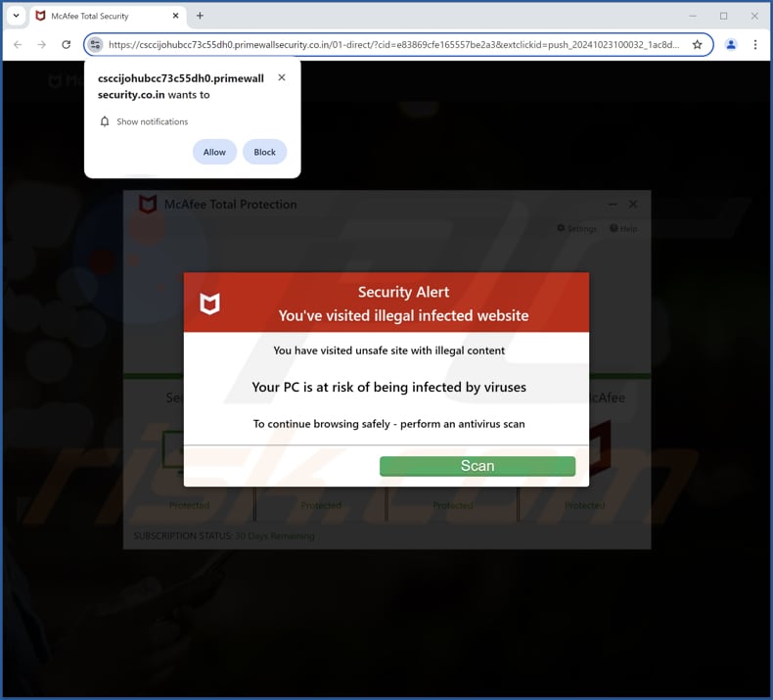This screenshot has width=773, height=700.
Task: Maximize the Chrome browser window
Action: (x=724, y=16)
